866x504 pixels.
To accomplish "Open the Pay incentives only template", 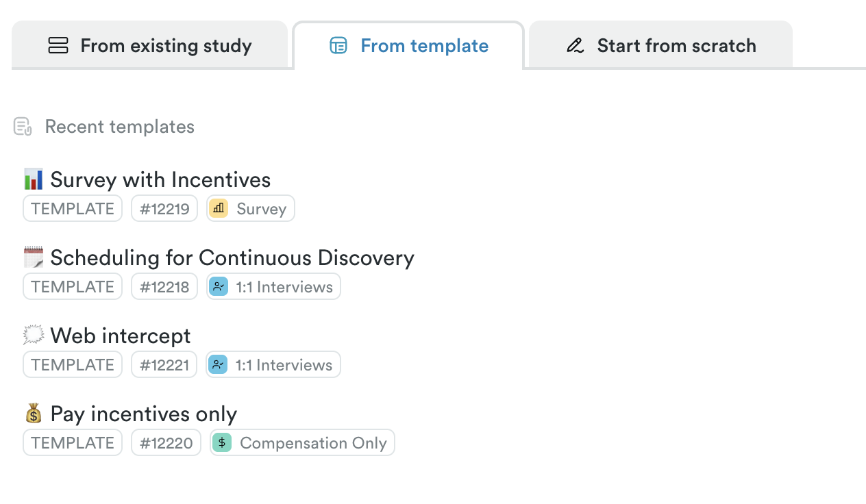I will pyautogui.click(x=144, y=414).
